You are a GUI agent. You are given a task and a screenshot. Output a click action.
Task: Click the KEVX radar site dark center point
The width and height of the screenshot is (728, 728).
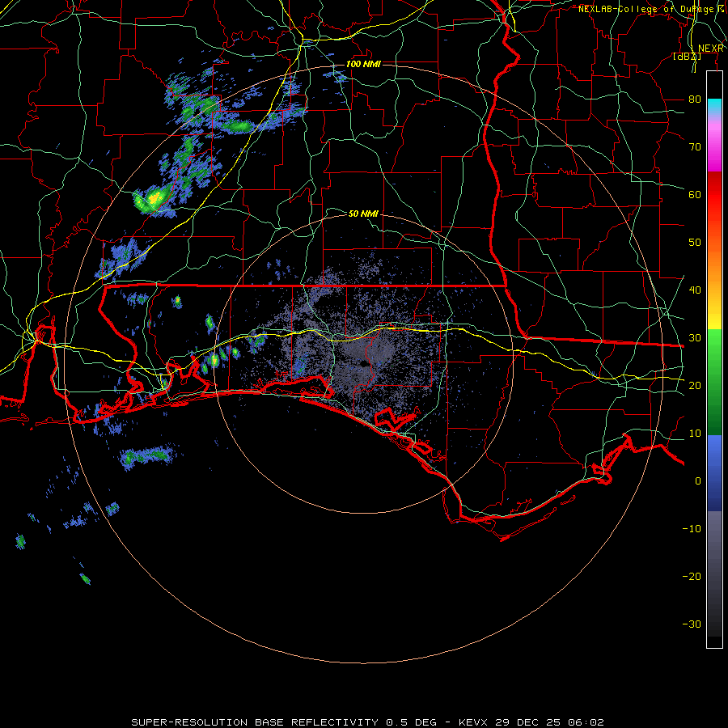365,365
